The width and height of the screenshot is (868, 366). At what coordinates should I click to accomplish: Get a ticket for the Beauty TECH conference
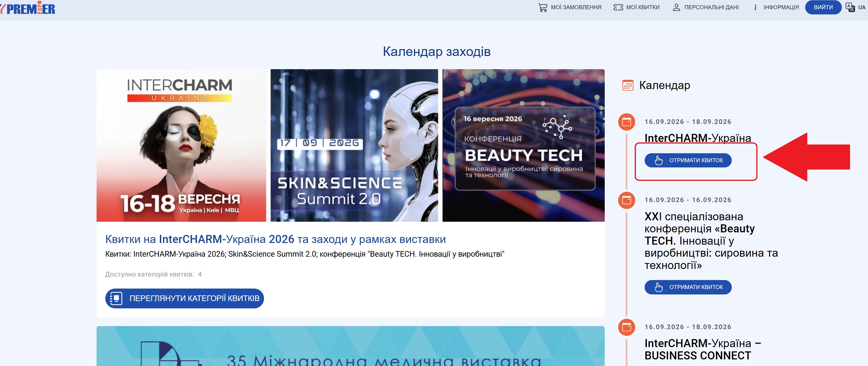pos(688,287)
